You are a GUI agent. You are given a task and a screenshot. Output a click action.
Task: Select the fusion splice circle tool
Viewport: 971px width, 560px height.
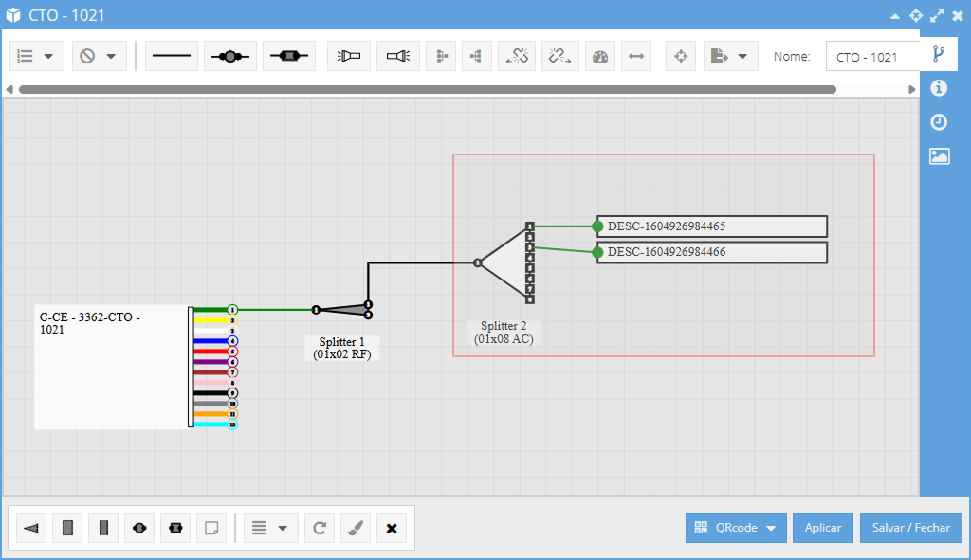tap(230, 56)
